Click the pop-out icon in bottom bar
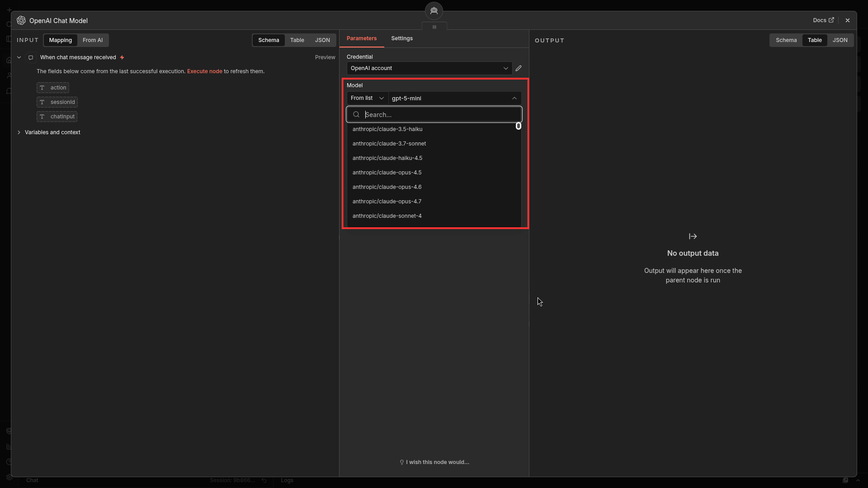The width and height of the screenshot is (868, 488). click(x=845, y=480)
